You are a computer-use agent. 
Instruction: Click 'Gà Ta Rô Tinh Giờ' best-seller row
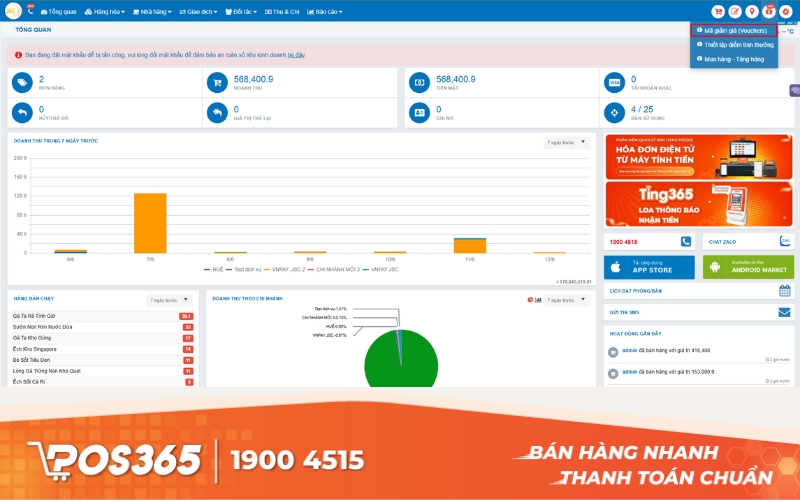pos(103,316)
